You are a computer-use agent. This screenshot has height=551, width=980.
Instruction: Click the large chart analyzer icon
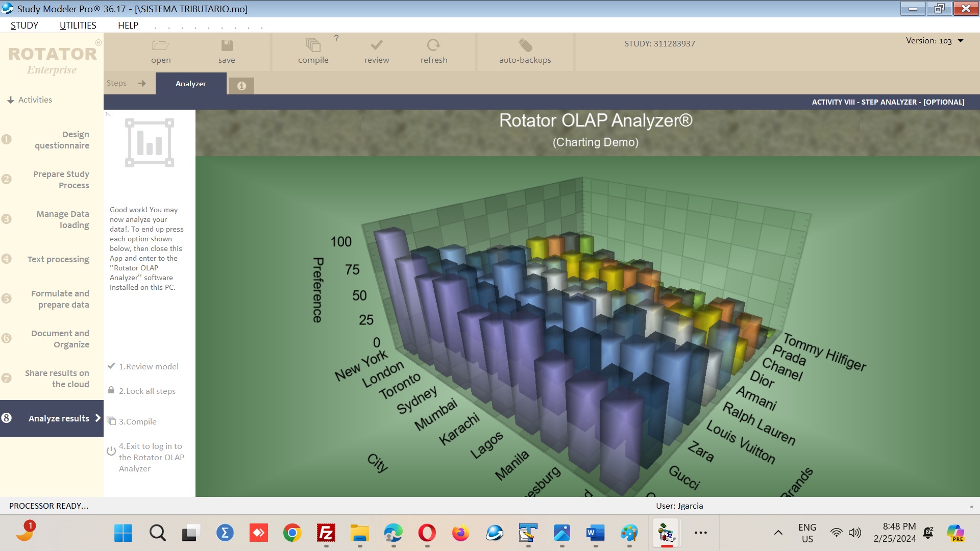pos(150,143)
